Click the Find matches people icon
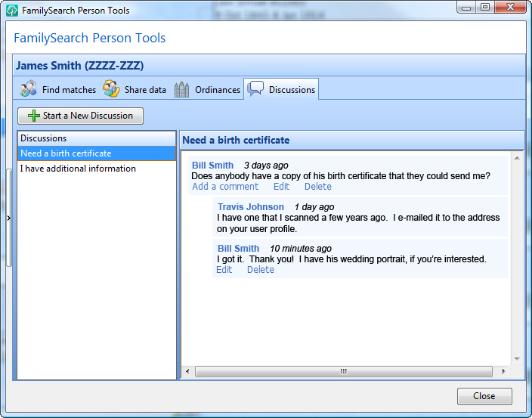Viewport: 532px width, 418px height. (x=29, y=89)
